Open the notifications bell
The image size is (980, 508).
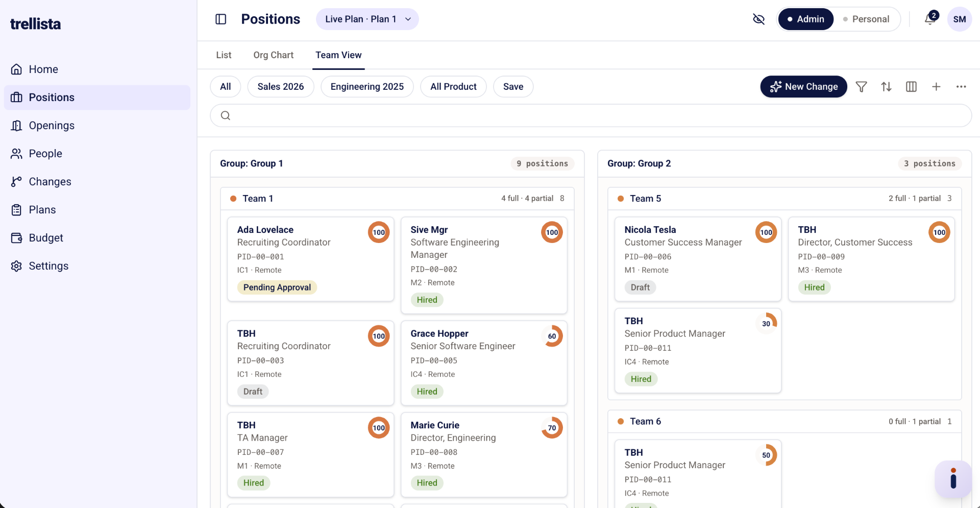pyautogui.click(x=930, y=19)
